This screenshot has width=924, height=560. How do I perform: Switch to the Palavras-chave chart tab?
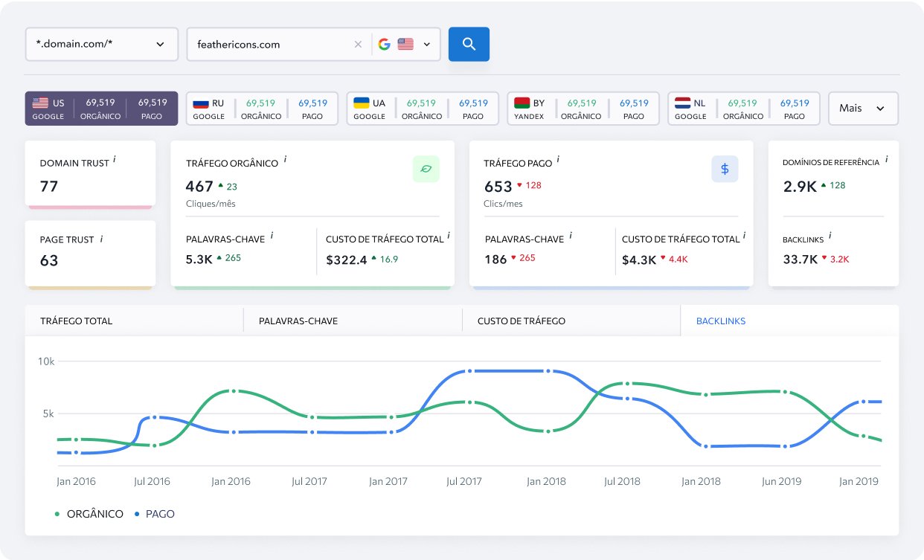pyautogui.click(x=353, y=321)
